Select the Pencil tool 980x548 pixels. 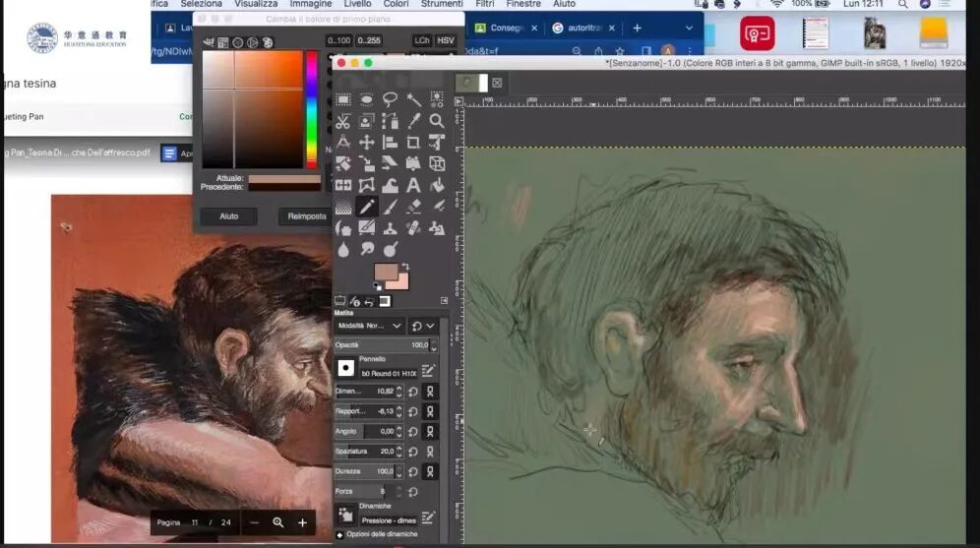click(366, 207)
